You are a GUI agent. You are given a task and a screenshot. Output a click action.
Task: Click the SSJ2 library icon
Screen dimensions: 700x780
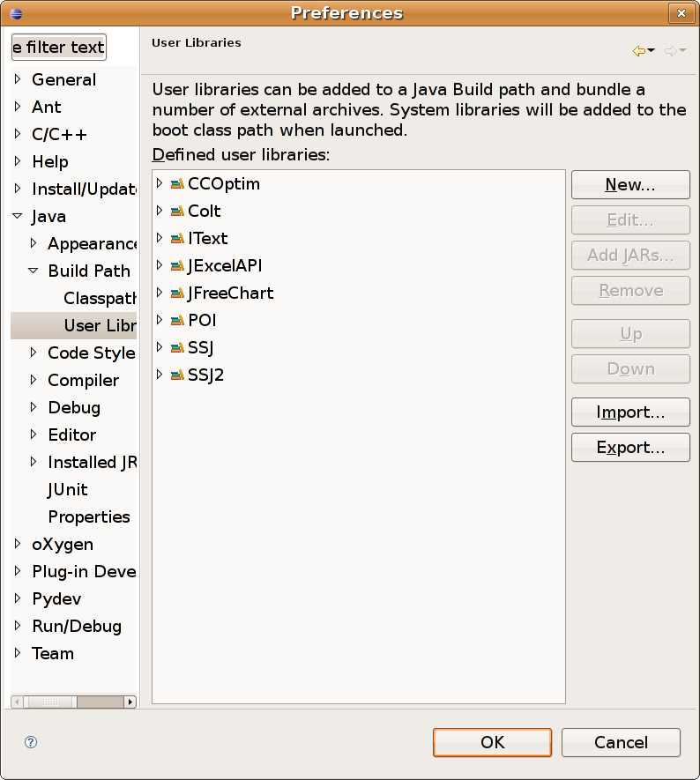pos(177,375)
